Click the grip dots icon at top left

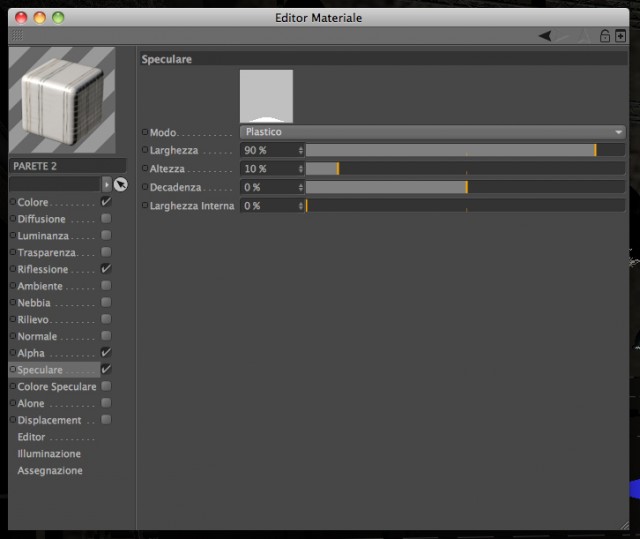17,35
